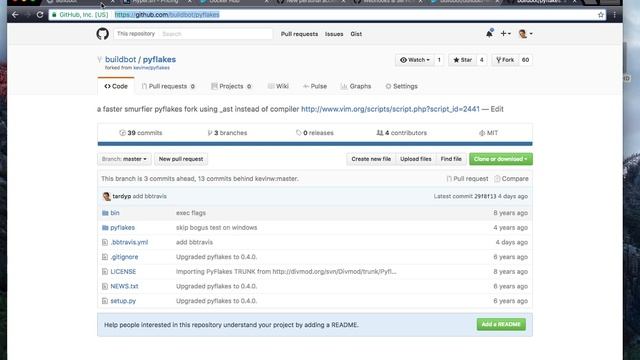Open 'exec flags' commit message
Screen dimensions: 640x360
(191, 213)
